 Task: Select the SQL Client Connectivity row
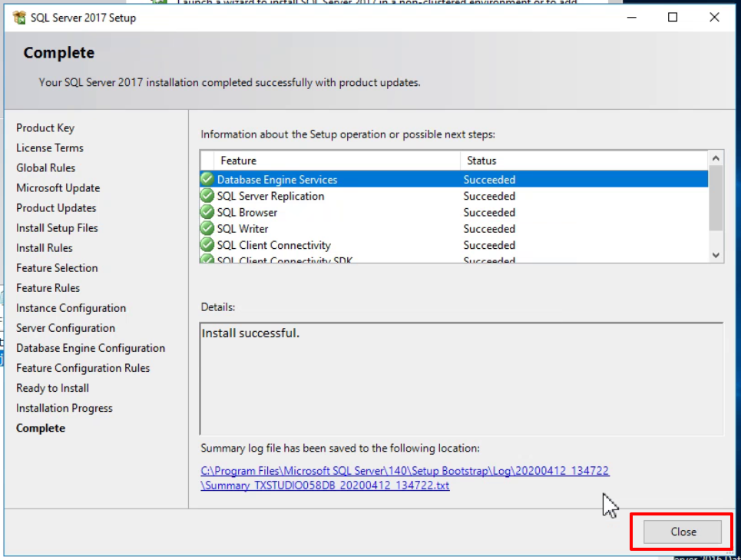click(x=454, y=245)
